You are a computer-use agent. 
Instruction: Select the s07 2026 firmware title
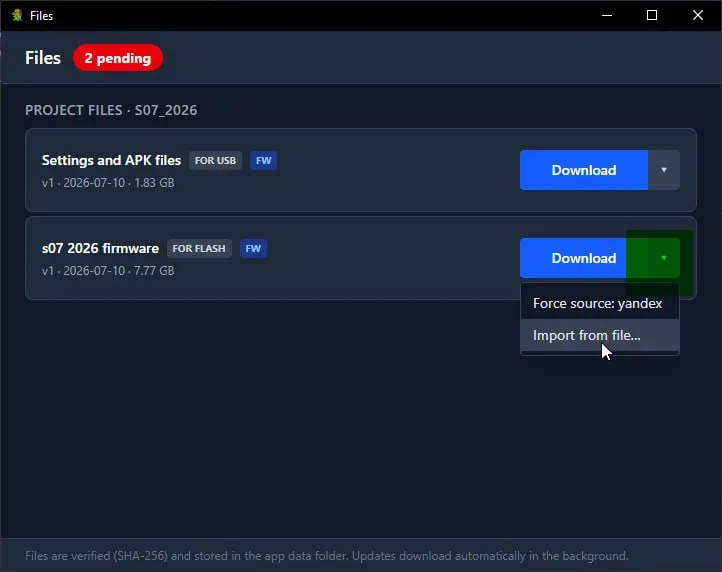click(x=100, y=248)
